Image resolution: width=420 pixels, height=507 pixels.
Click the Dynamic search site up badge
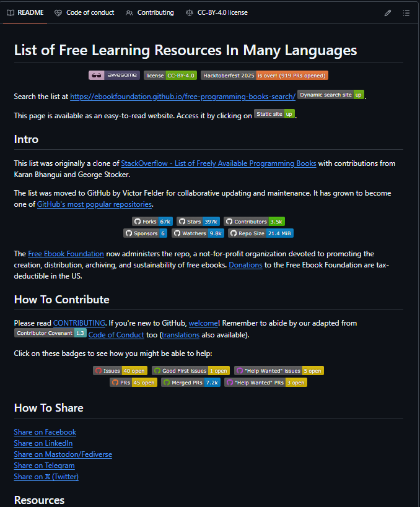331,95
